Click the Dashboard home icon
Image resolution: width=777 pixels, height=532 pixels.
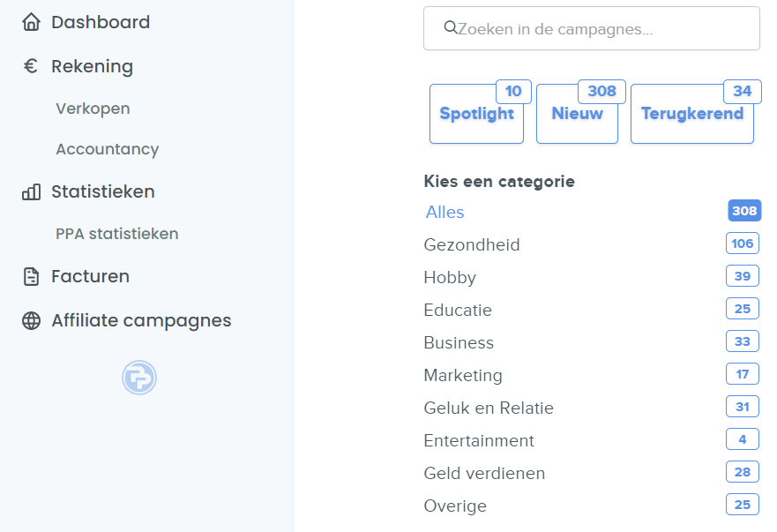click(31, 23)
